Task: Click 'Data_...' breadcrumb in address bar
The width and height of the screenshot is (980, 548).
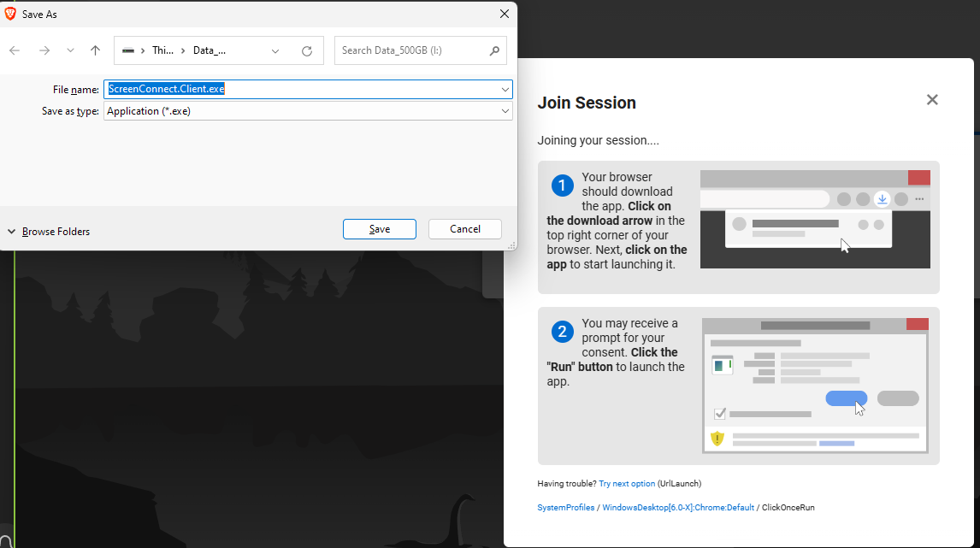Action: pos(210,50)
